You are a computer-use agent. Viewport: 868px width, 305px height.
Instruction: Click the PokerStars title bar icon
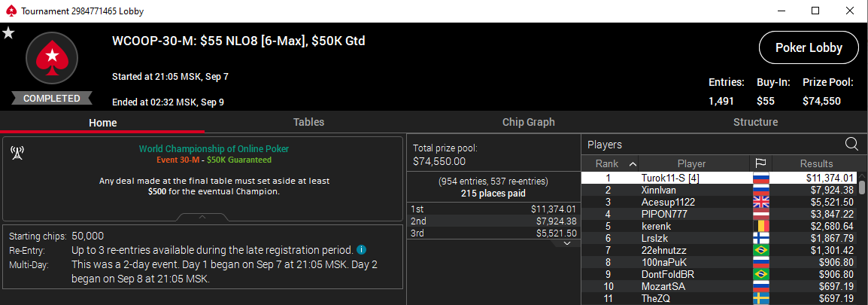point(10,11)
